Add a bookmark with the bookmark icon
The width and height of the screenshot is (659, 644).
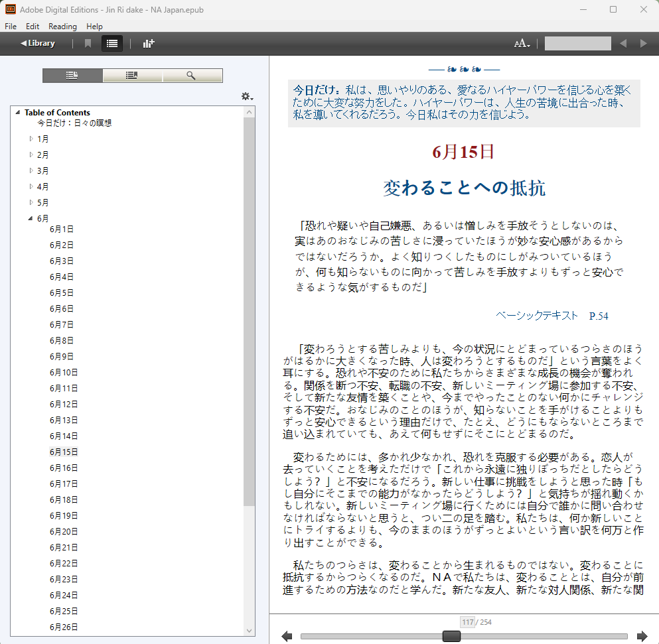tap(88, 43)
